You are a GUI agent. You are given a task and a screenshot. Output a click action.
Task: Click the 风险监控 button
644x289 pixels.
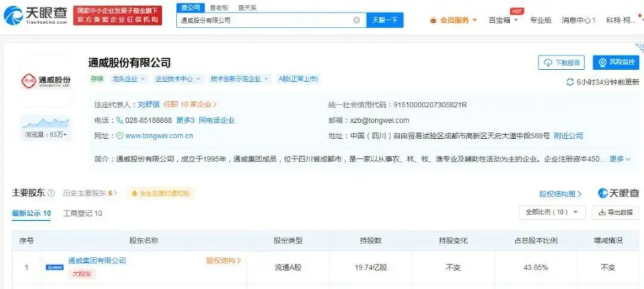tap(615, 62)
